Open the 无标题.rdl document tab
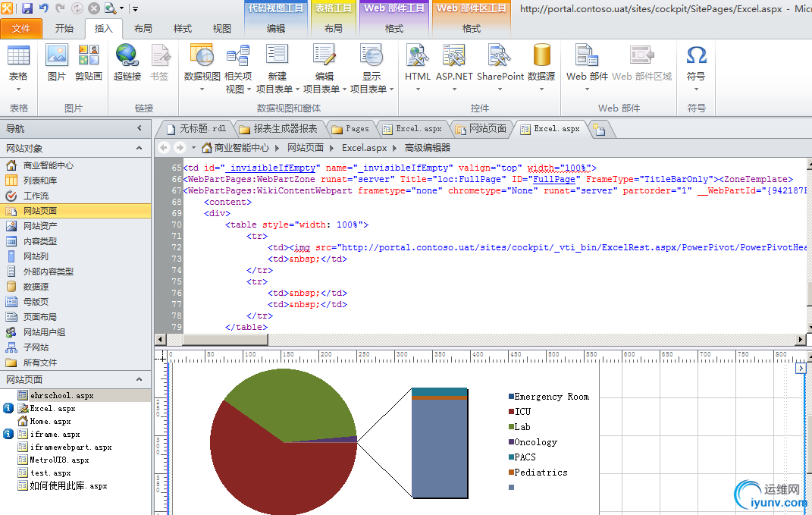The image size is (812, 515). 197,128
